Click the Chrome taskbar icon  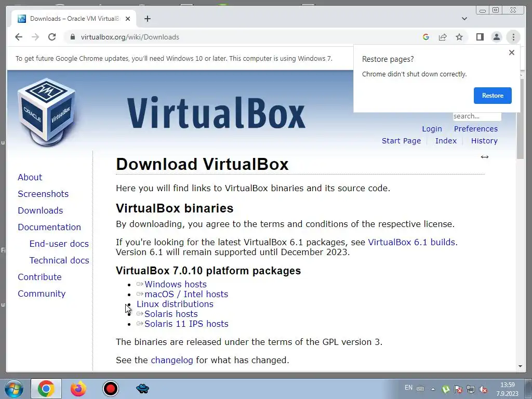tap(46, 389)
